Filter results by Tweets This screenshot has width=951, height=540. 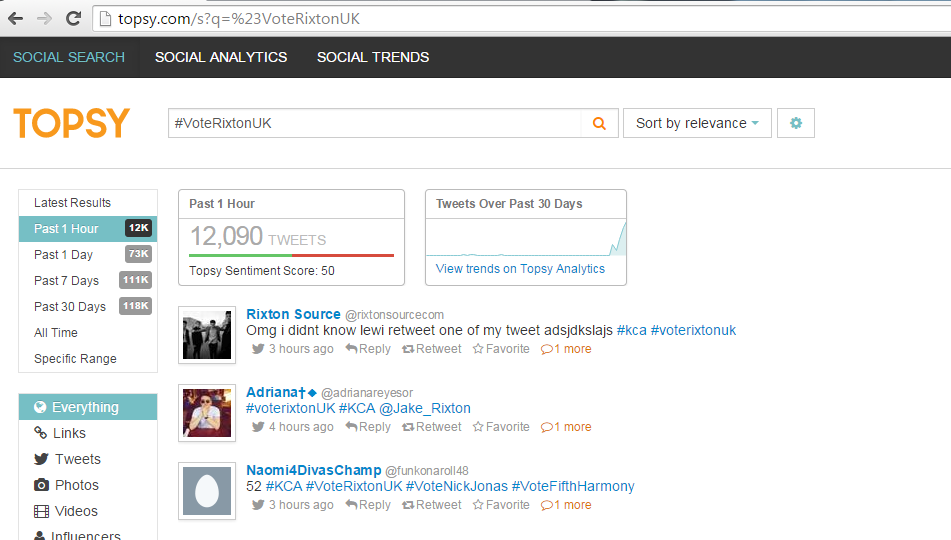[88, 459]
